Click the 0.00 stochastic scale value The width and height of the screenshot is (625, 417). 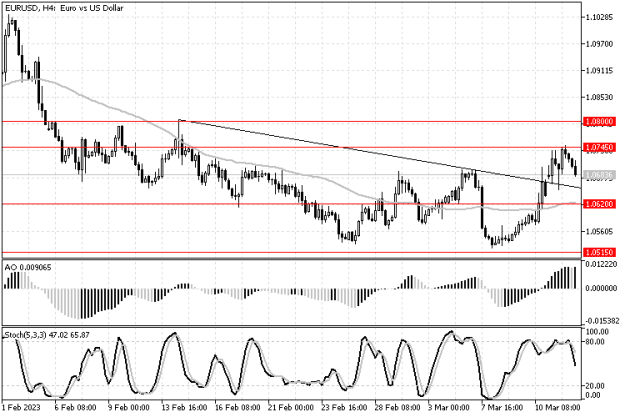594,395
